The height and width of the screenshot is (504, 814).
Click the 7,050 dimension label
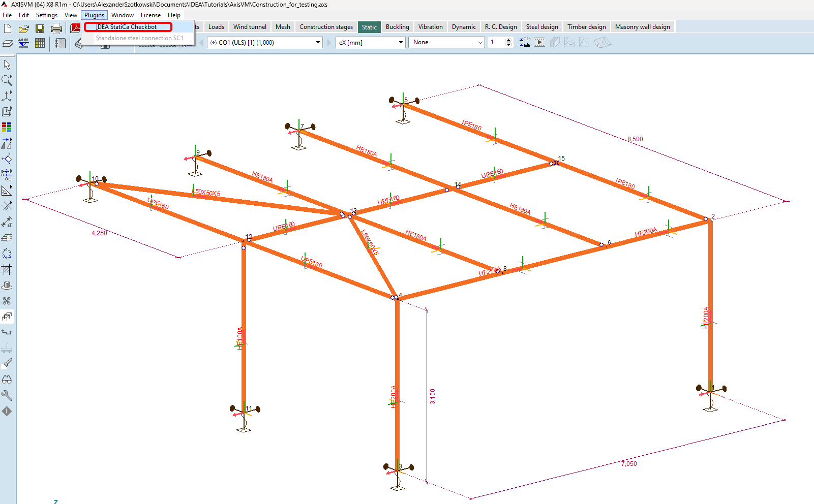(629, 463)
